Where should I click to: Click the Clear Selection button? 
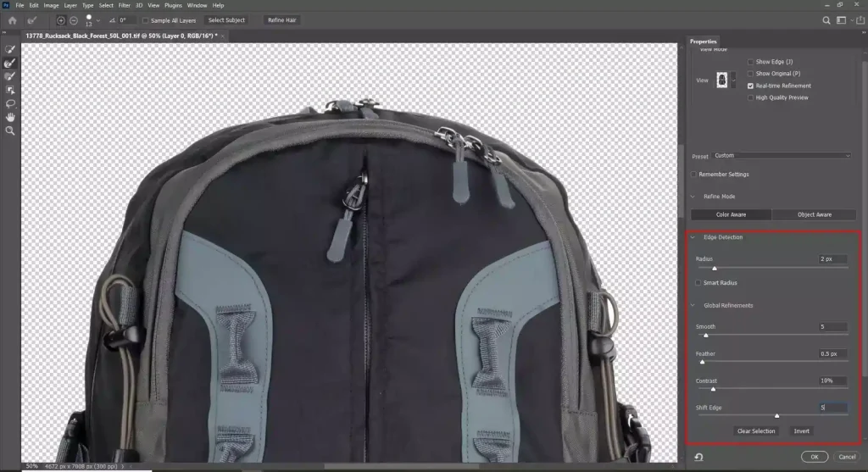pos(755,431)
